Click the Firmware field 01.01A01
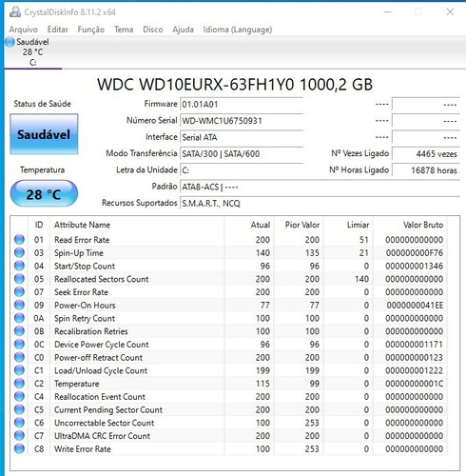Image resolution: width=466 pixels, height=476 pixels. coord(242,105)
